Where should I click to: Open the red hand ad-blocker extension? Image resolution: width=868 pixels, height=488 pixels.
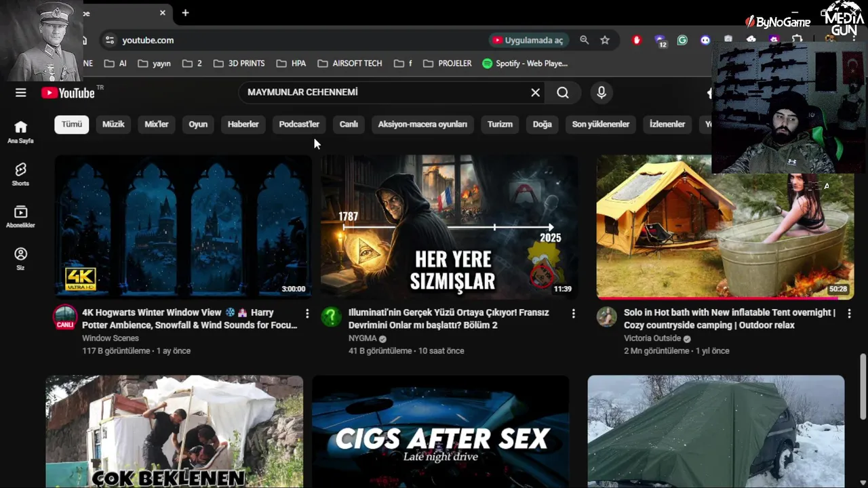click(x=636, y=40)
